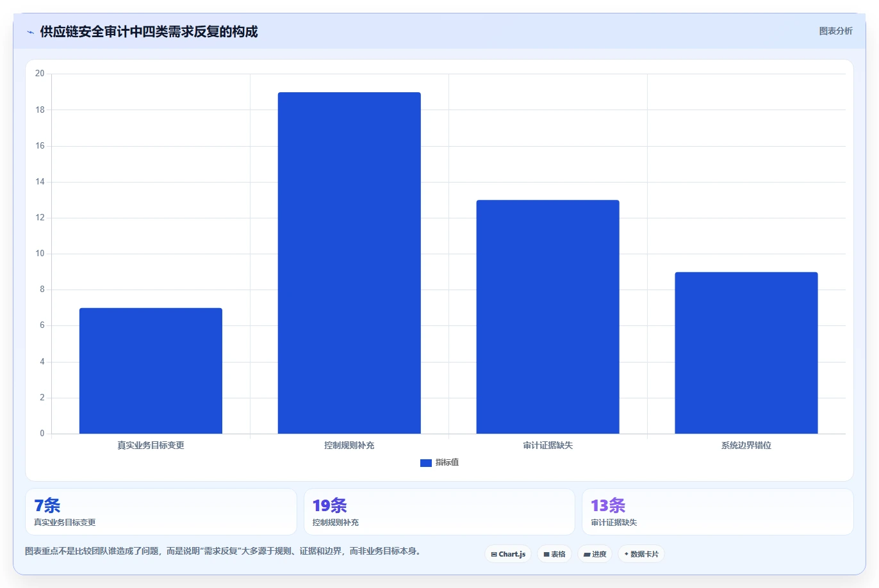The height and width of the screenshot is (588, 879).
Task: Toggle the 指标值 legend color box
Action: (x=425, y=462)
